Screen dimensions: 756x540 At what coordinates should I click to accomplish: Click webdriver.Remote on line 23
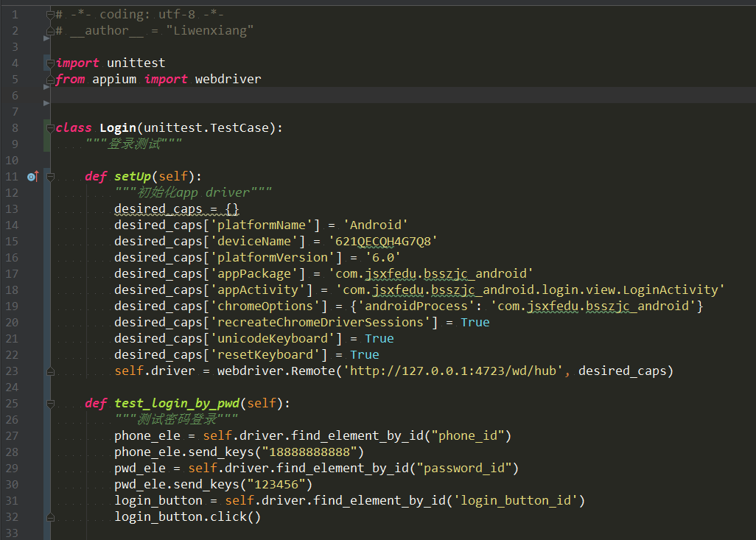click(276, 371)
